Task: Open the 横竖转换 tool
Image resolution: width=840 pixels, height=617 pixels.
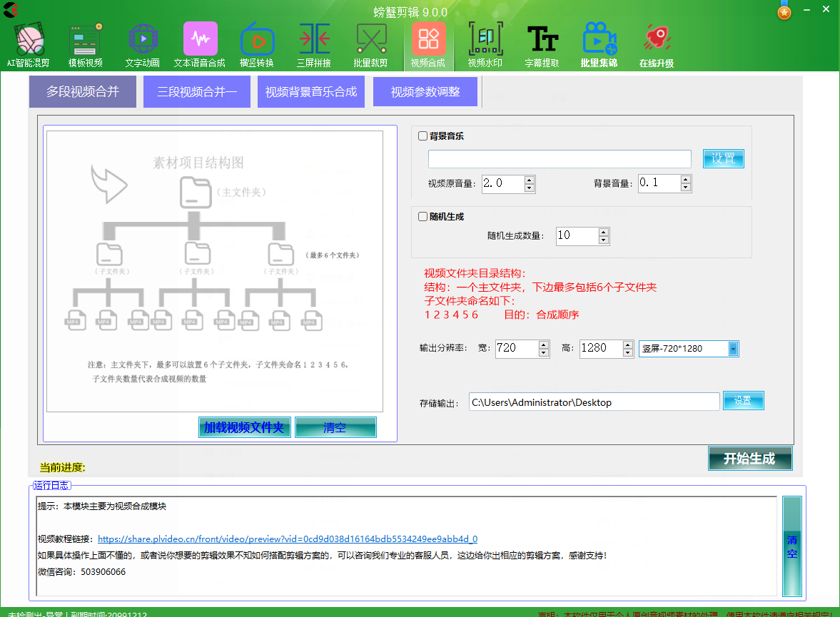Action: 257,44
